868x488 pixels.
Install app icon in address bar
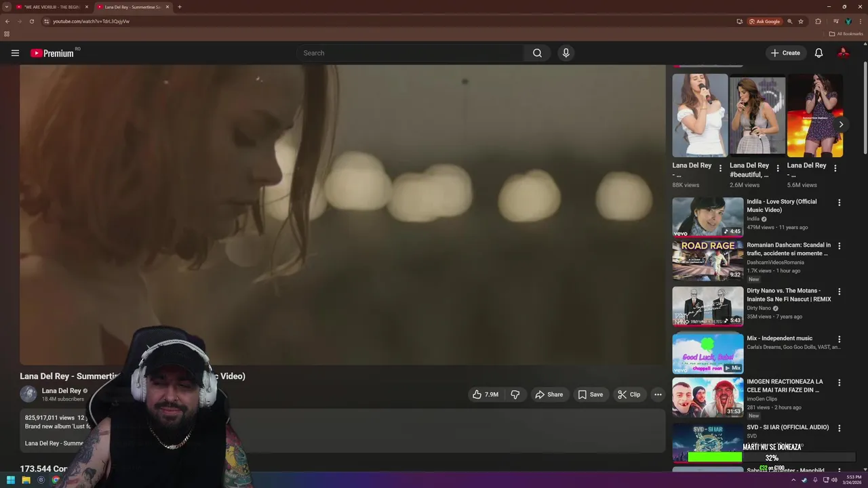pyautogui.click(x=739, y=21)
